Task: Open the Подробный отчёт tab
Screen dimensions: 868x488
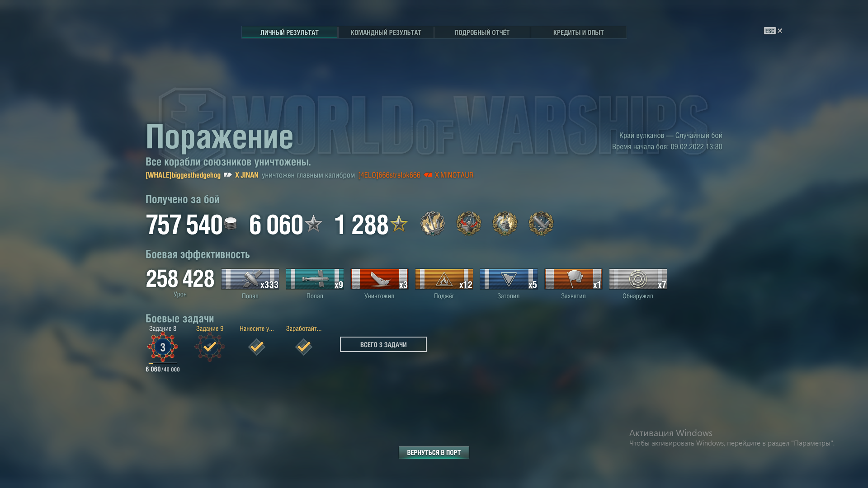Action: click(x=482, y=33)
